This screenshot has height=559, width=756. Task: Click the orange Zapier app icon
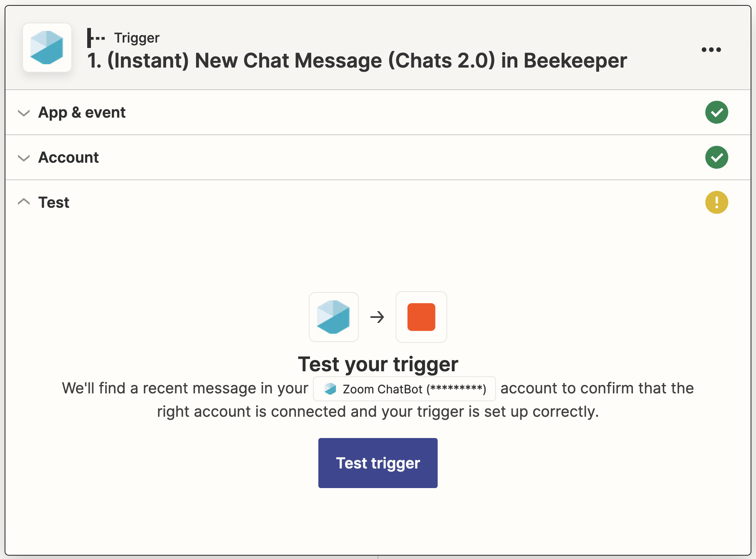421,317
